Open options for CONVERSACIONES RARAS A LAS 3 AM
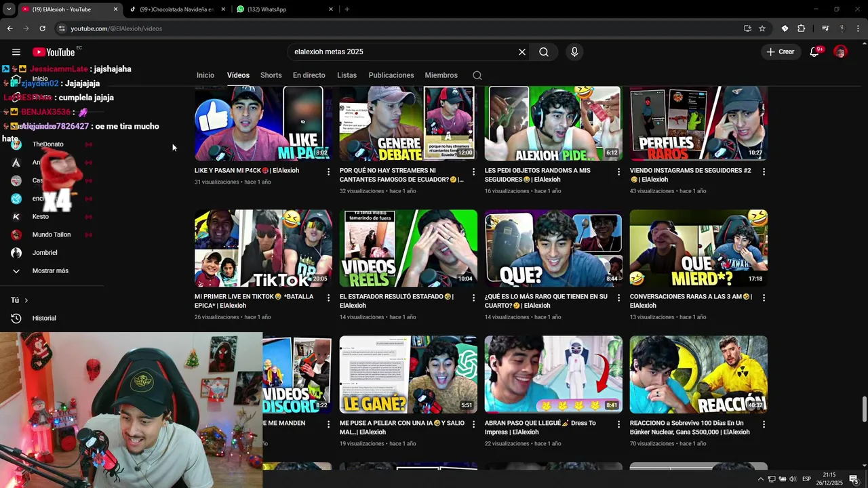The height and width of the screenshot is (488, 868). click(764, 298)
